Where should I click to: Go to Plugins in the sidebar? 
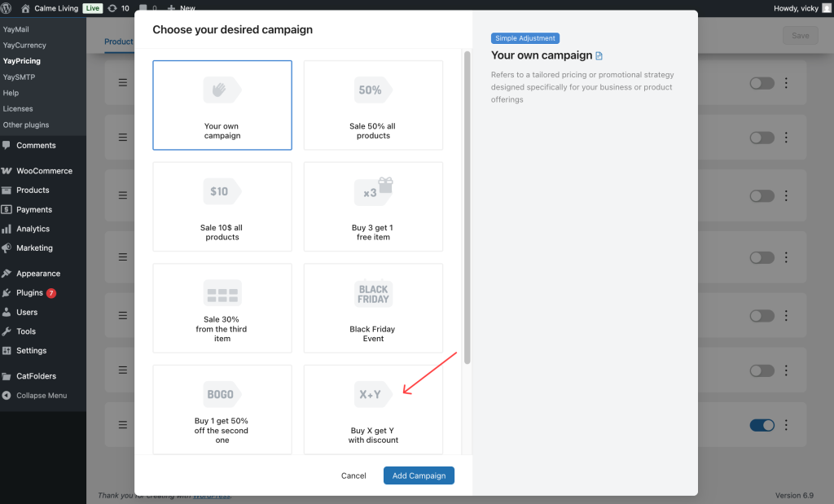[x=29, y=293]
